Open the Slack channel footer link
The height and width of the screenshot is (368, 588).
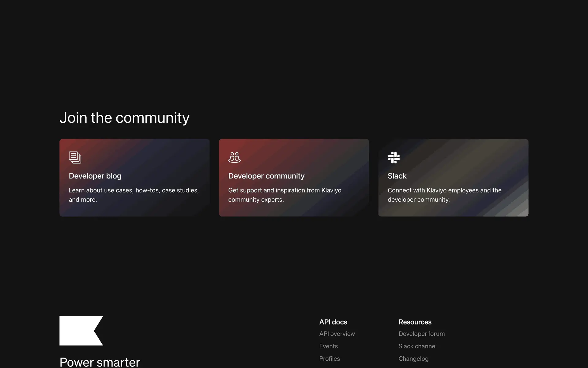coord(417,346)
